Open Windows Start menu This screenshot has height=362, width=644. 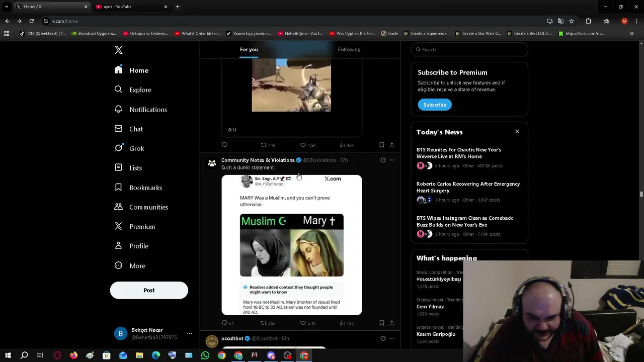pyautogui.click(x=8, y=355)
